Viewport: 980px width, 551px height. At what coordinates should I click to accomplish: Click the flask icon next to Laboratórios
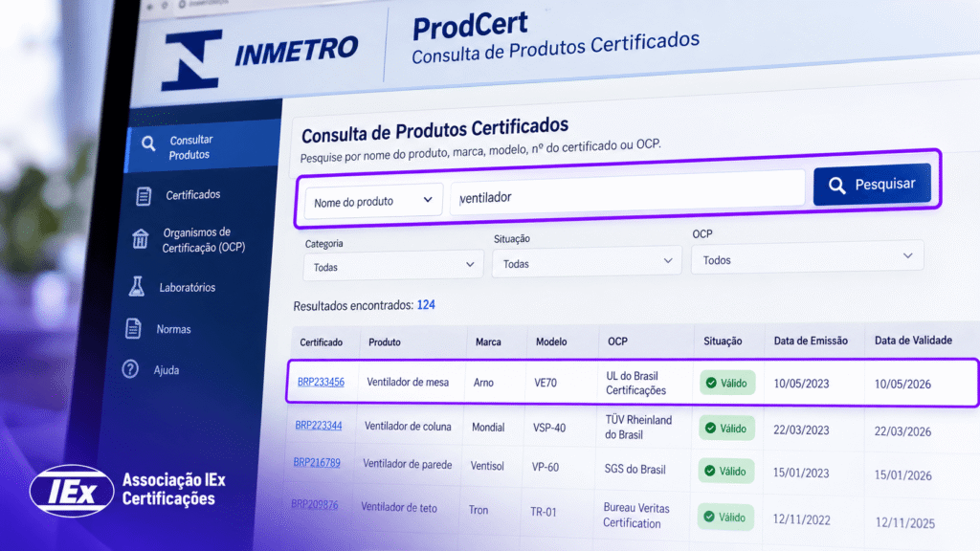(136, 286)
